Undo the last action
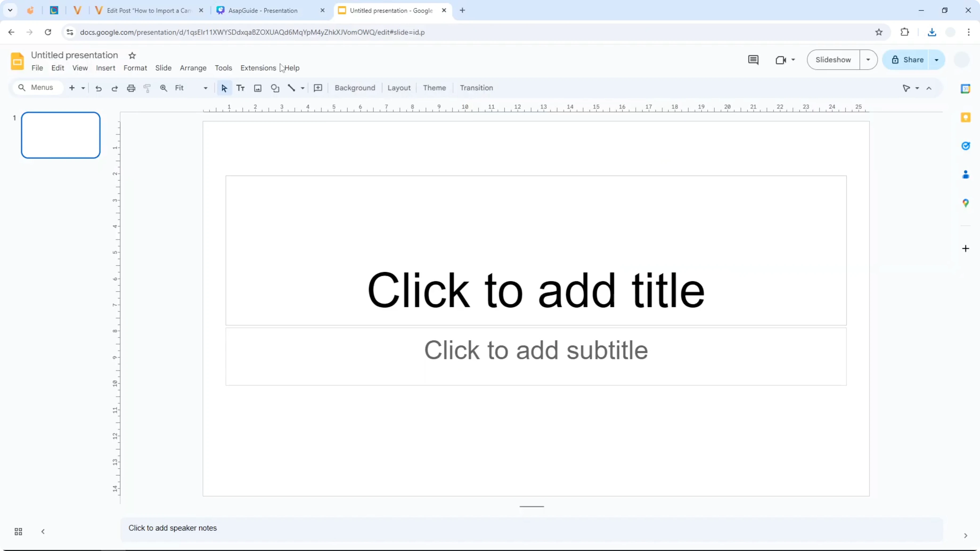Viewport: 980px width, 551px height. (99, 88)
